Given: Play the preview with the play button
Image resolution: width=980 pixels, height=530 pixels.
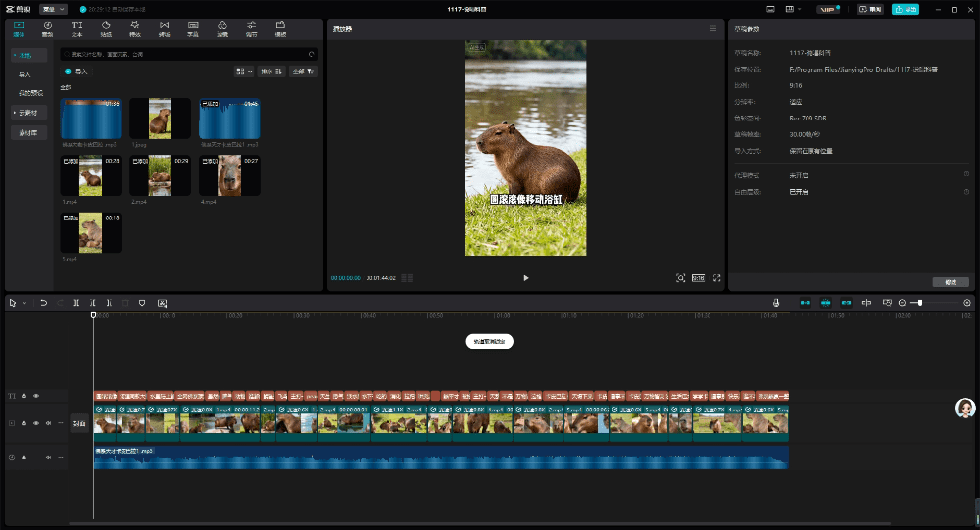Looking at the screenshot, I should [526, 278].
